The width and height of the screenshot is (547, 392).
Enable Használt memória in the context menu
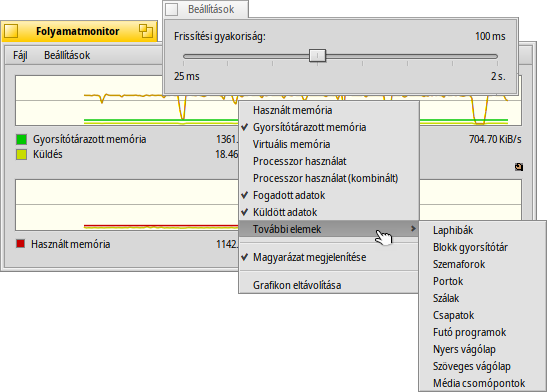[328, 110]
